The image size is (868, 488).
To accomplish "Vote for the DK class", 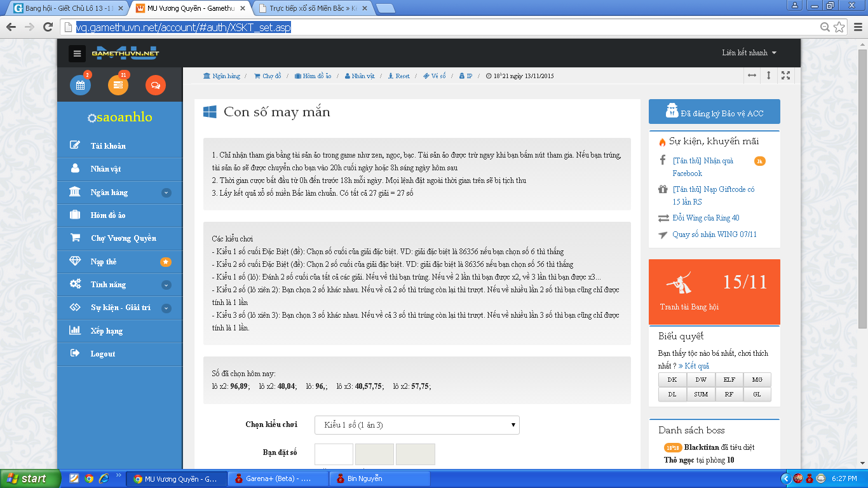I will pos(672,380).
